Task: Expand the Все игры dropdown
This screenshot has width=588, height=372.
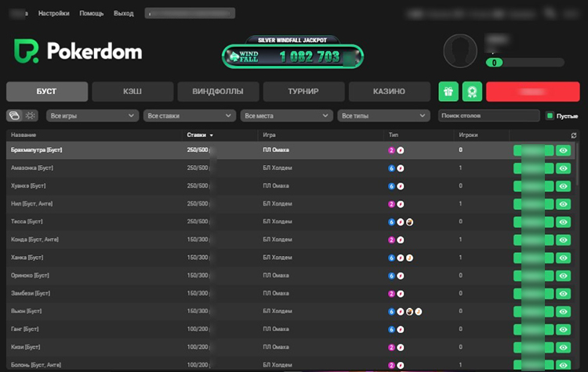Action: (92, 116)
